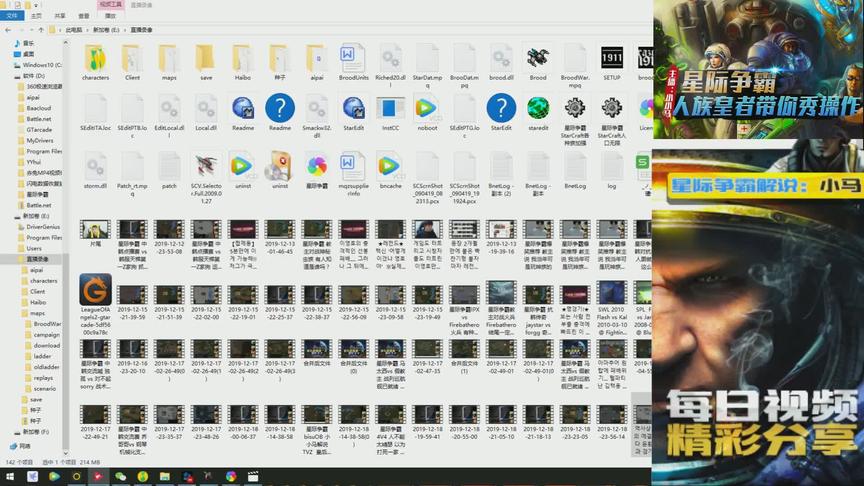Open File Explorer from the taskbar

tap(164, 477)
